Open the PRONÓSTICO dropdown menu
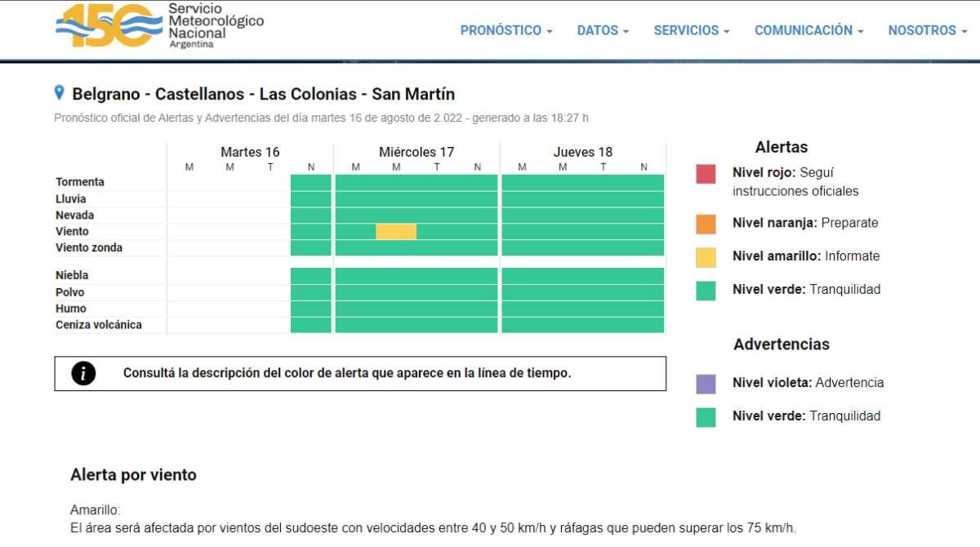The height and width of the screenshot is (547, 980). point(506,30)
